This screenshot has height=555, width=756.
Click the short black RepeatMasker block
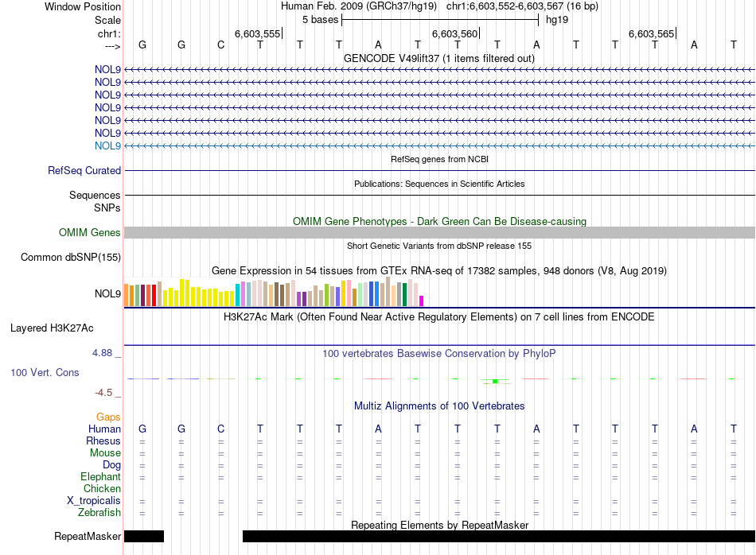(144, 536)
